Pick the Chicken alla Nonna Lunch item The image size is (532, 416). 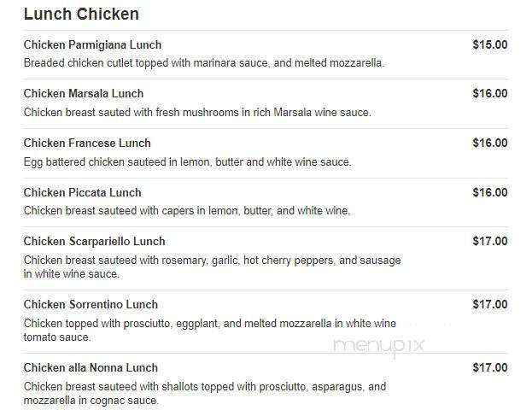click(91, 368)
